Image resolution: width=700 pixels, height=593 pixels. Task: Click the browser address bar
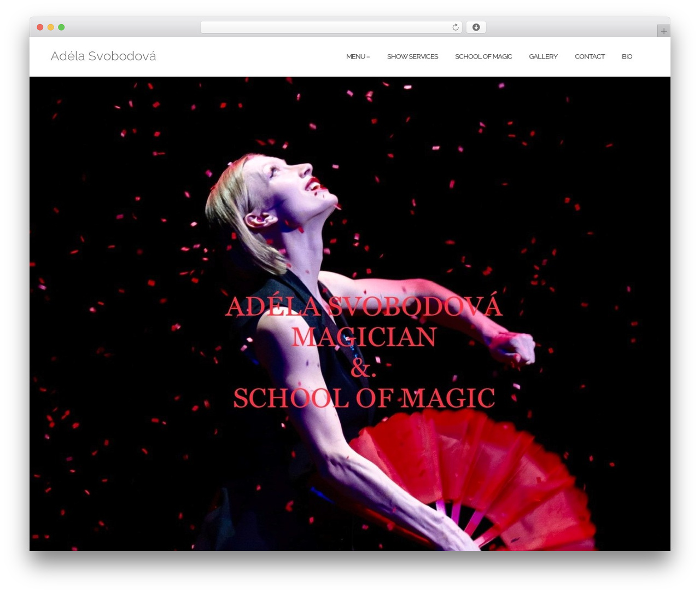pos(331,27)
